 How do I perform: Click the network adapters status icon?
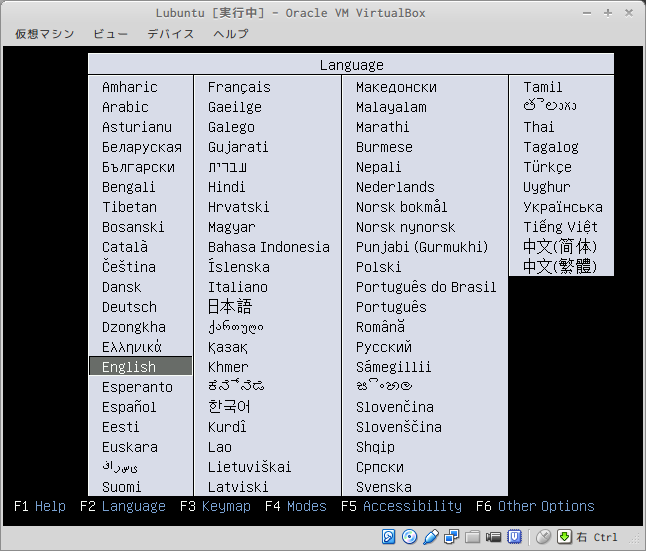click(452, 537)
